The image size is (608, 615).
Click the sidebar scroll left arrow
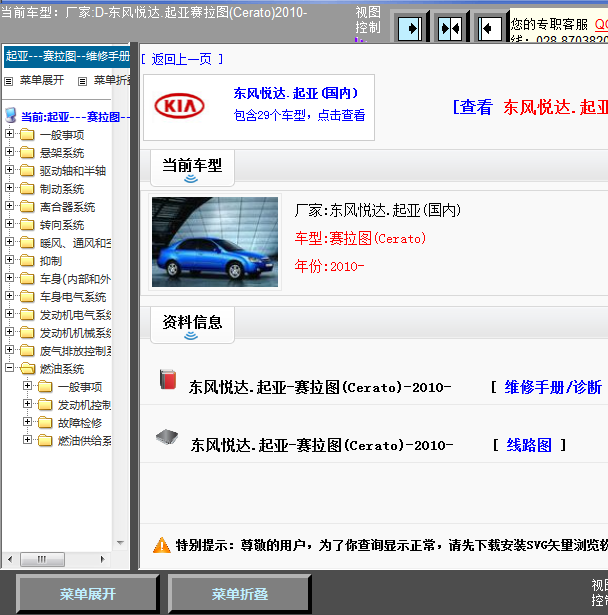point(10,559)
